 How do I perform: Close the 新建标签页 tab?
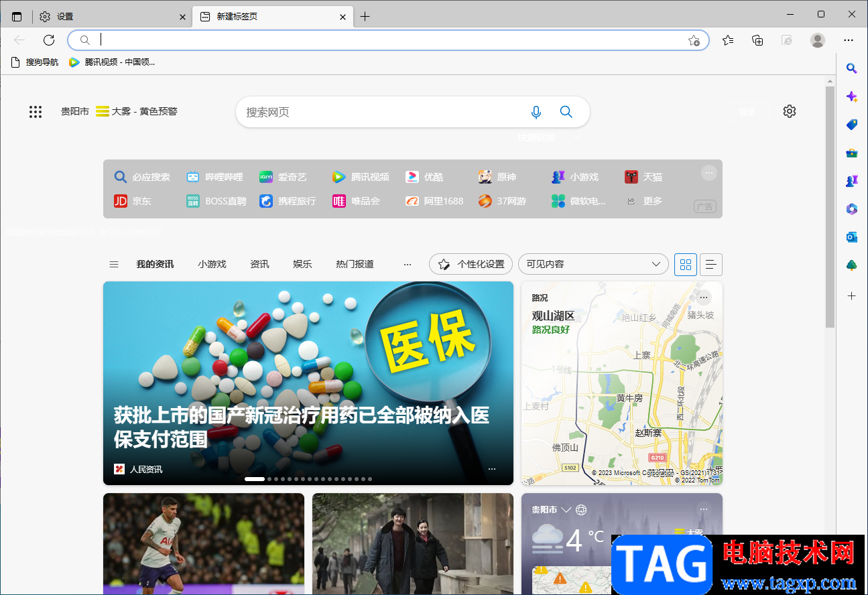(x=343, y=17)
